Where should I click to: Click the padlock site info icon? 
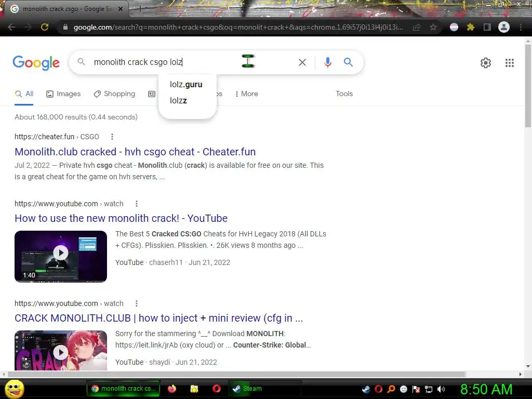pyautogui.click(x=65, y=27)
